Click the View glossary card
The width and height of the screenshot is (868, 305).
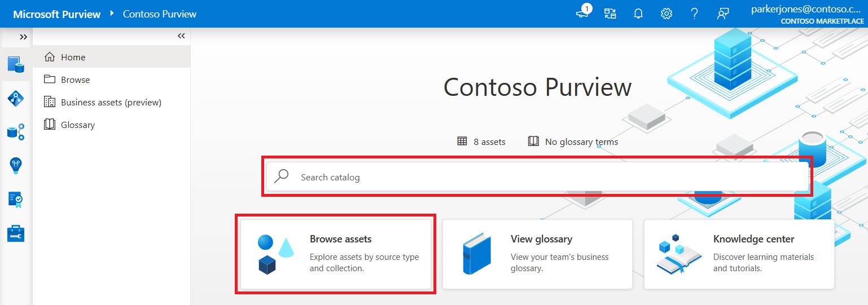click(x=537, y=254)
